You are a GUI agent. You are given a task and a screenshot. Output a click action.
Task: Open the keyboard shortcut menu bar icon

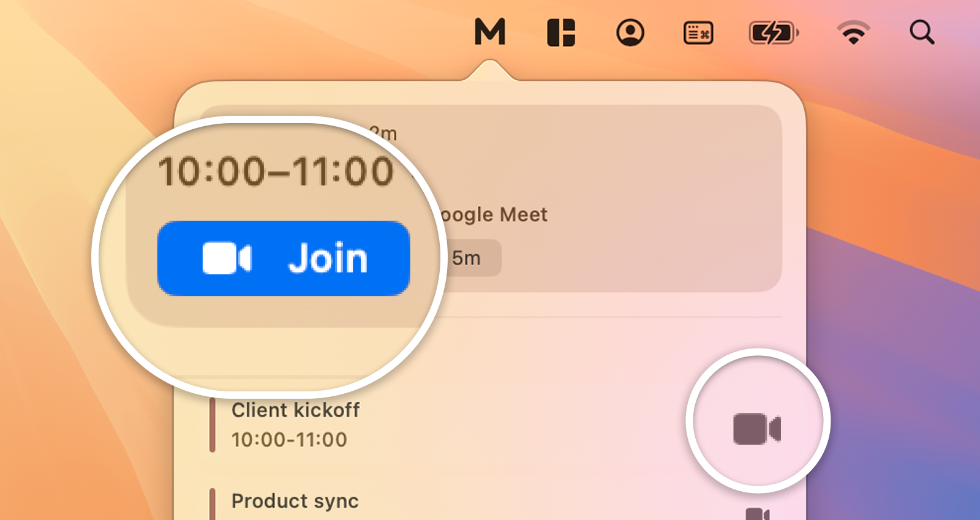point(698,33)
